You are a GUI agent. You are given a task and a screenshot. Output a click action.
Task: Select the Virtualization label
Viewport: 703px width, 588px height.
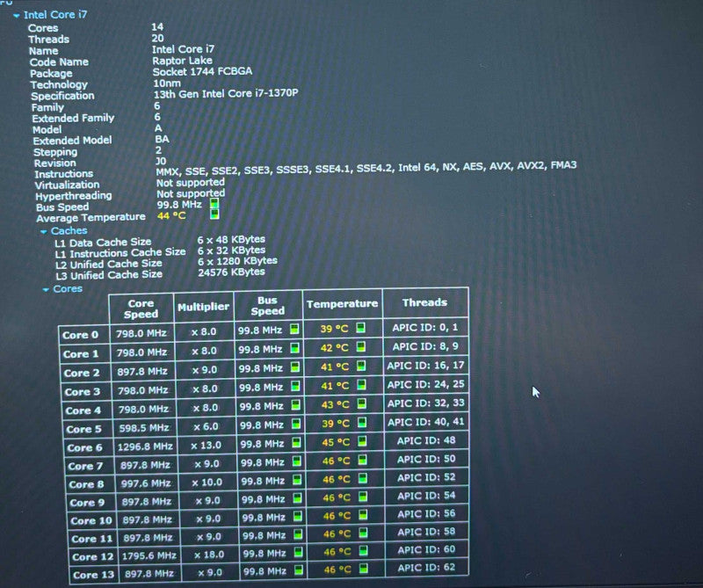[68, 185]
